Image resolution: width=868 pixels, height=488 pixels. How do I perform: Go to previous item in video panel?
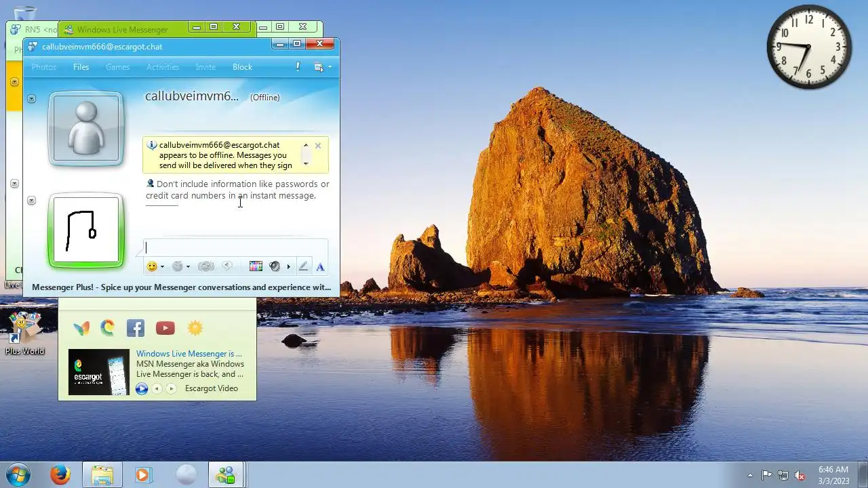157,388
